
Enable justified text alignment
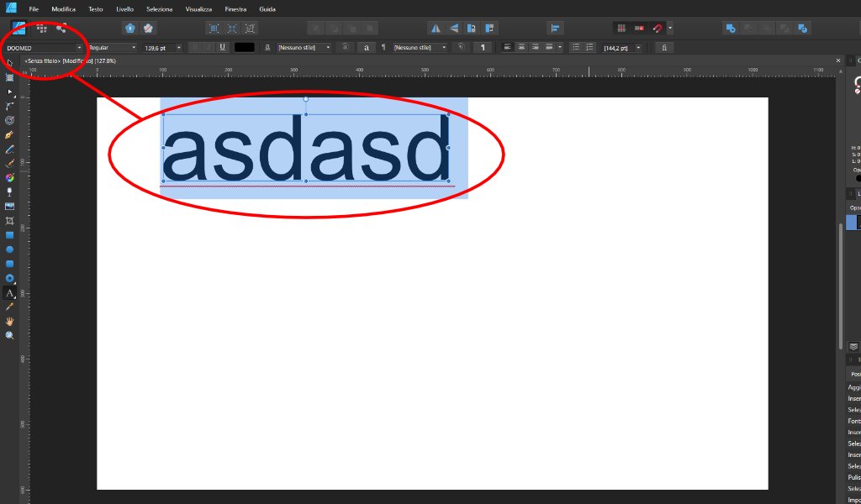pyautogui.click(x=548, y=48)
